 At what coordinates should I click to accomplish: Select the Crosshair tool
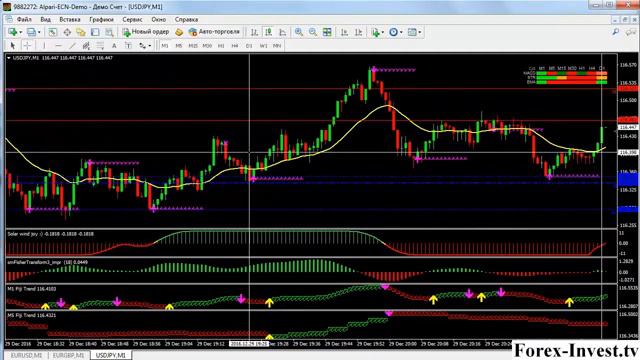pyautogui.click(x=27, y=46)
